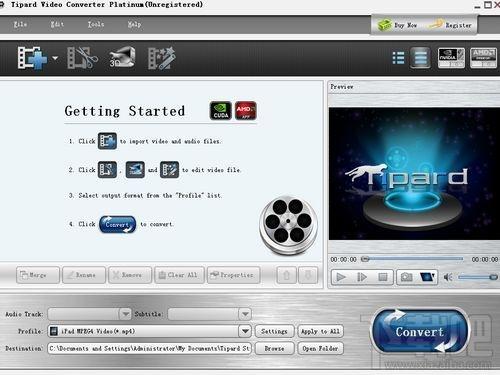Click the large Convert button
Screen dimensions: 500x375
point(420,331)
